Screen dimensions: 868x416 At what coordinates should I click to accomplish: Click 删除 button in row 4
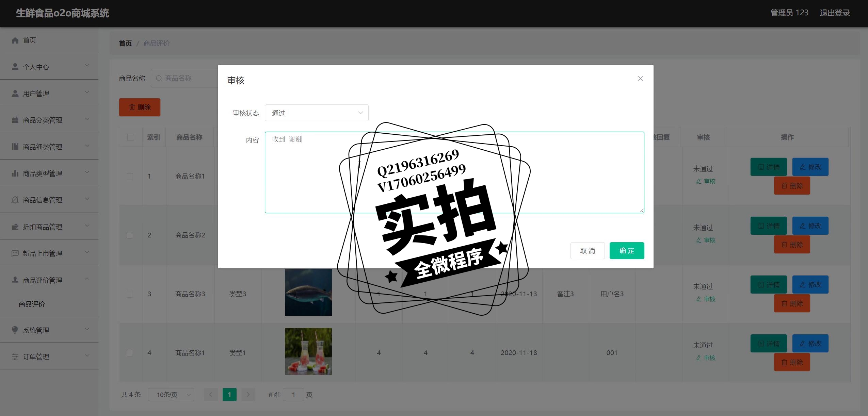coord(792,362)
